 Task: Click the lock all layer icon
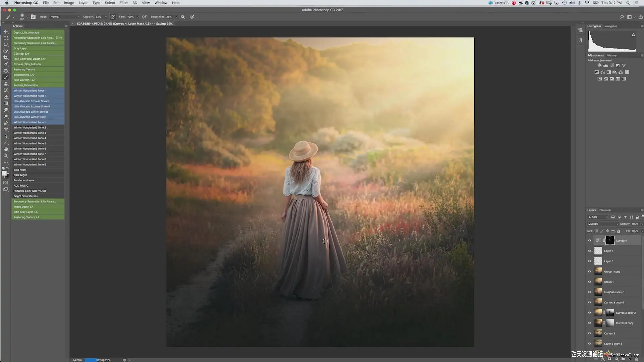point(619,231)
